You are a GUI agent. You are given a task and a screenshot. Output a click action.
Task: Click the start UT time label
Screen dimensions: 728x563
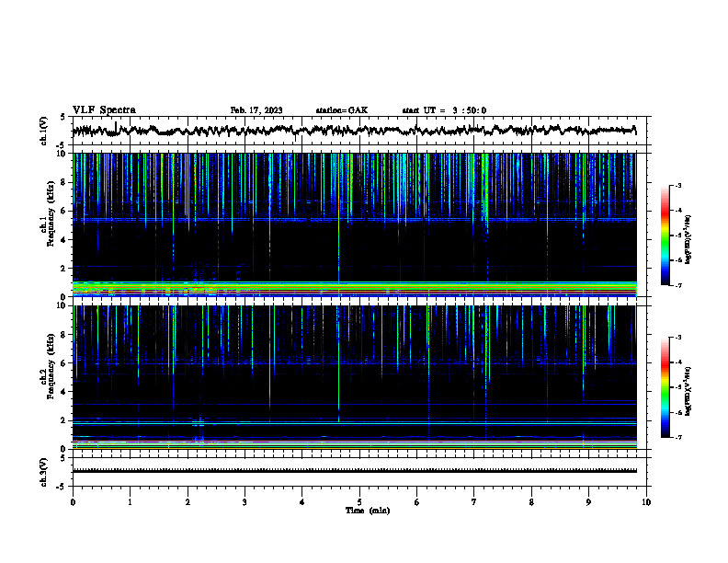[444, 110]
